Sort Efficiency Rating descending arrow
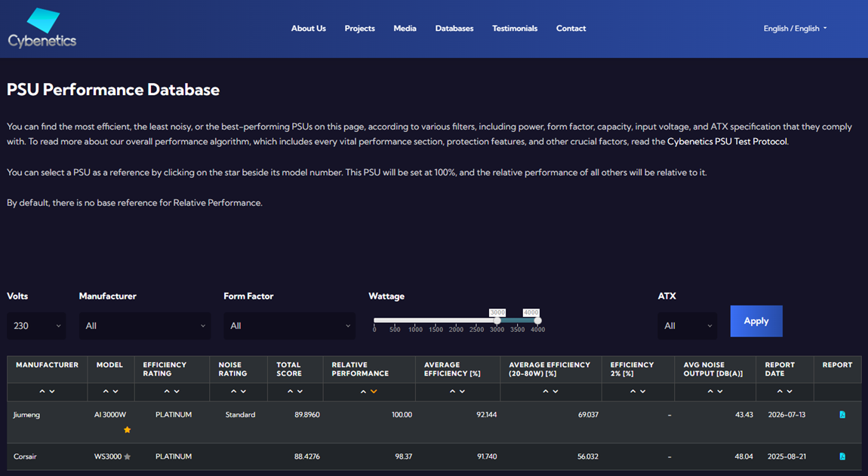 (177, 392)
